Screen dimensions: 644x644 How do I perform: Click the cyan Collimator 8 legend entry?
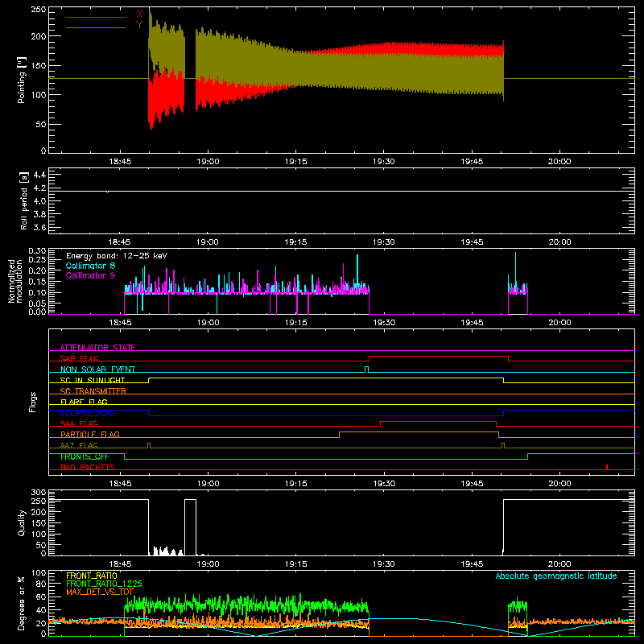(x=90, y=266)
